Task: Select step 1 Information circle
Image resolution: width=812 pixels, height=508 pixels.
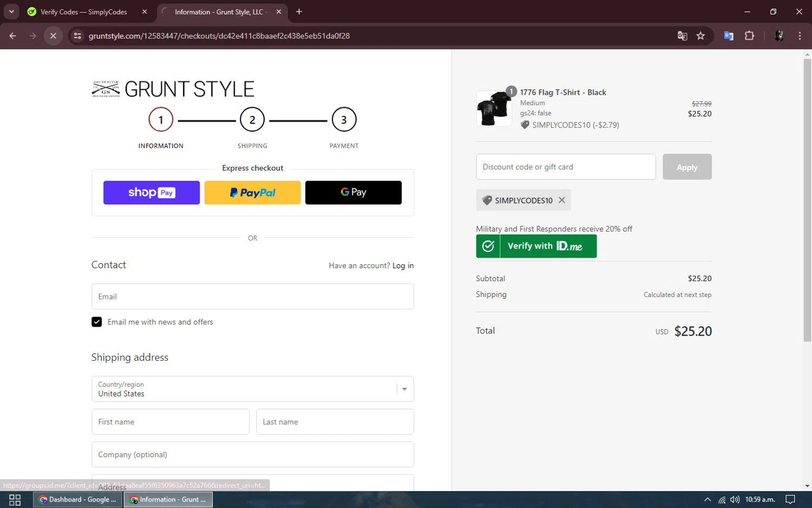Action: 161,120
